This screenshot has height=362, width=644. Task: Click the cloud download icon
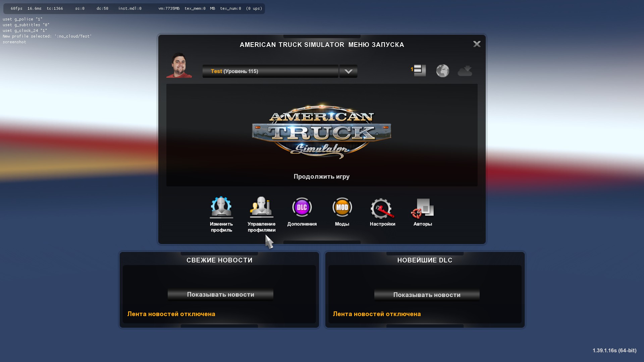coord(465,71)
